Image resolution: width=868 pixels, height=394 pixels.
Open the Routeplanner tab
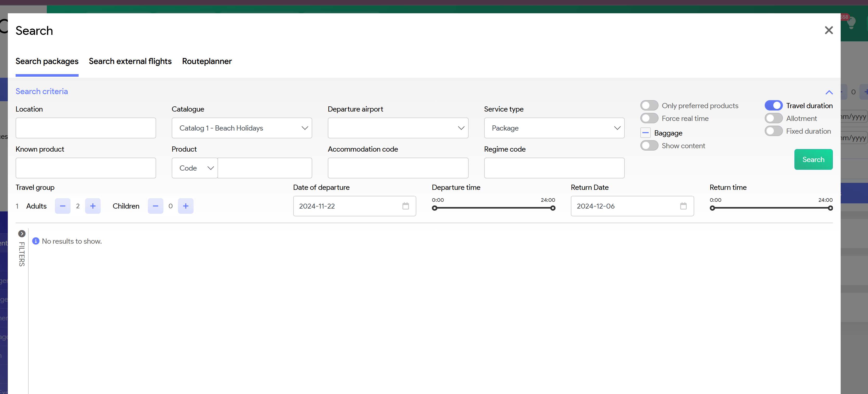(x=207, y=61)
